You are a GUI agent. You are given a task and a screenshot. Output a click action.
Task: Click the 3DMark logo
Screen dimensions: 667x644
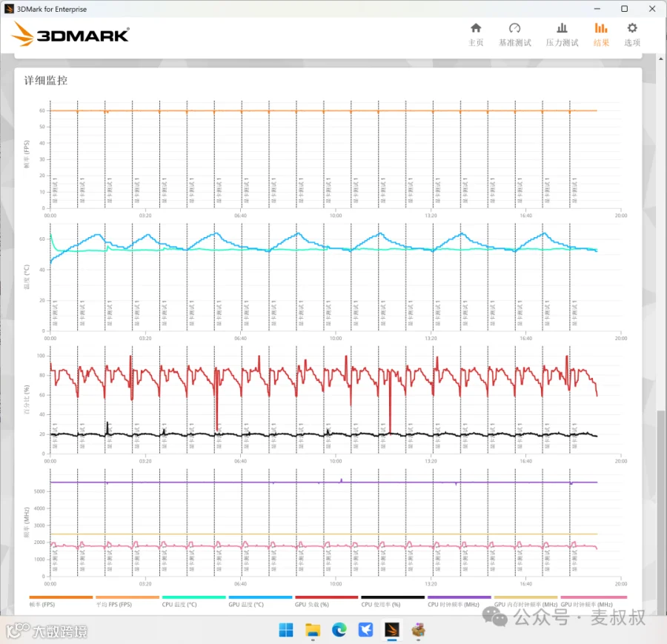tap(70, 34)
